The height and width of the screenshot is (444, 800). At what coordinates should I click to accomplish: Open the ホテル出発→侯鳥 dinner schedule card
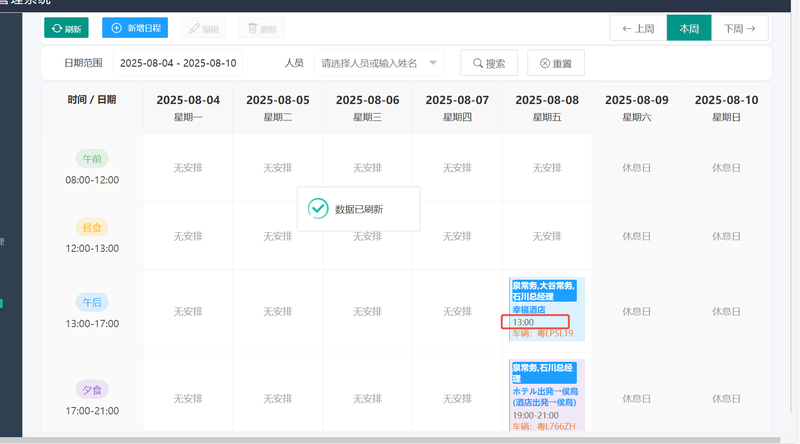point(547,396)
